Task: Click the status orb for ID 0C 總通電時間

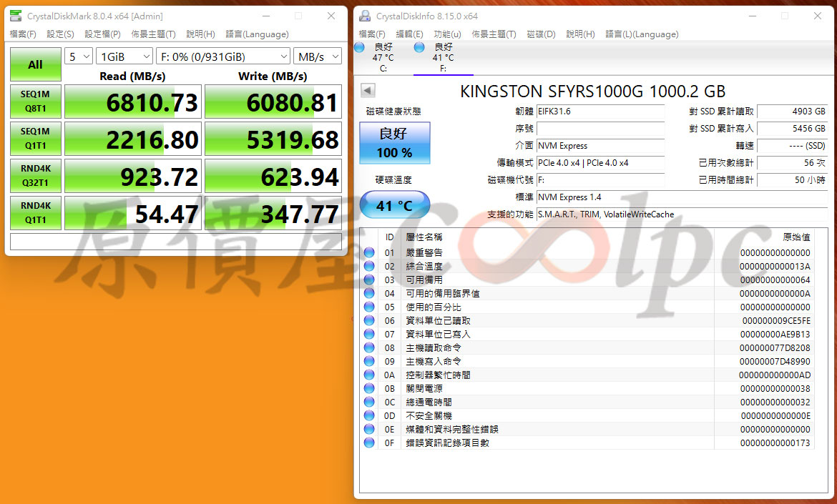Action: tap(369, 402)
